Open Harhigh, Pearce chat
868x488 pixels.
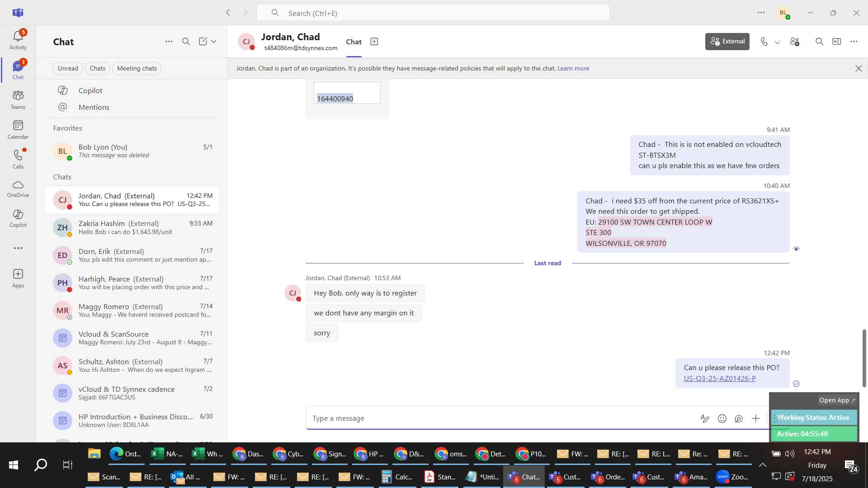coord(132,282)
